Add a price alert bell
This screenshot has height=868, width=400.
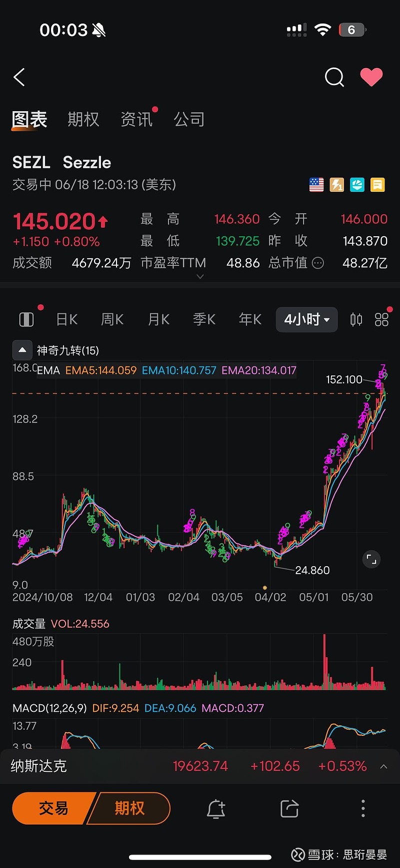[216, 808]
